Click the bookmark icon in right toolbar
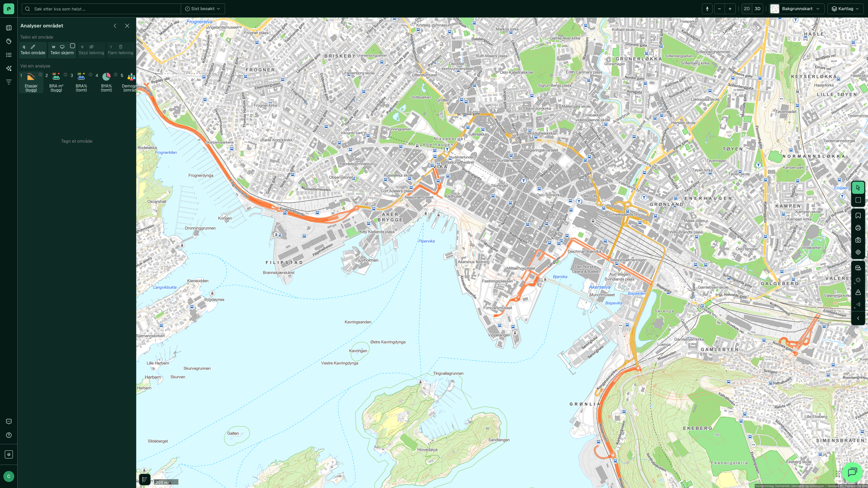 858,216
